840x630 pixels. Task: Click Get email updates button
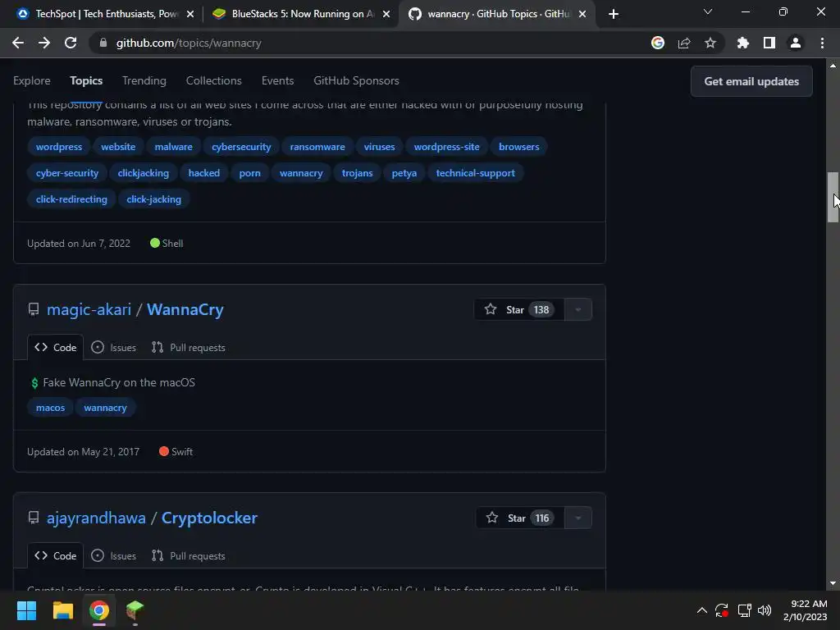tap(751, 81)
